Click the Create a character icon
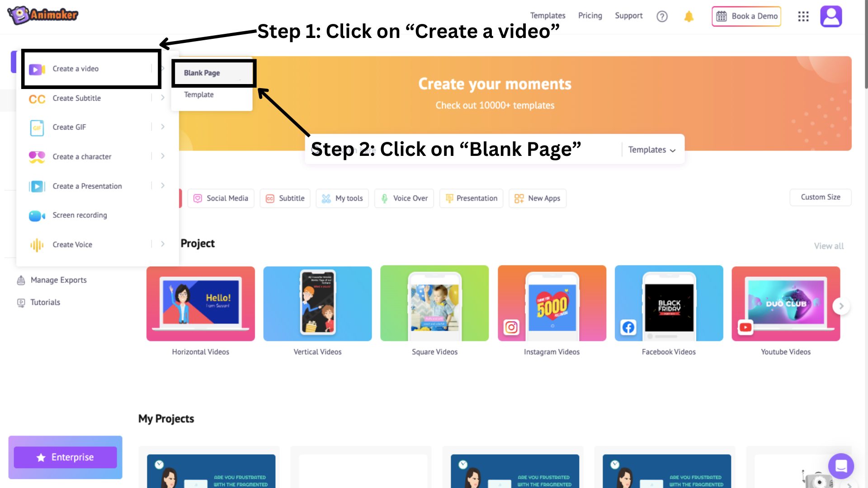868x488 pixels. tap(37, 156)
